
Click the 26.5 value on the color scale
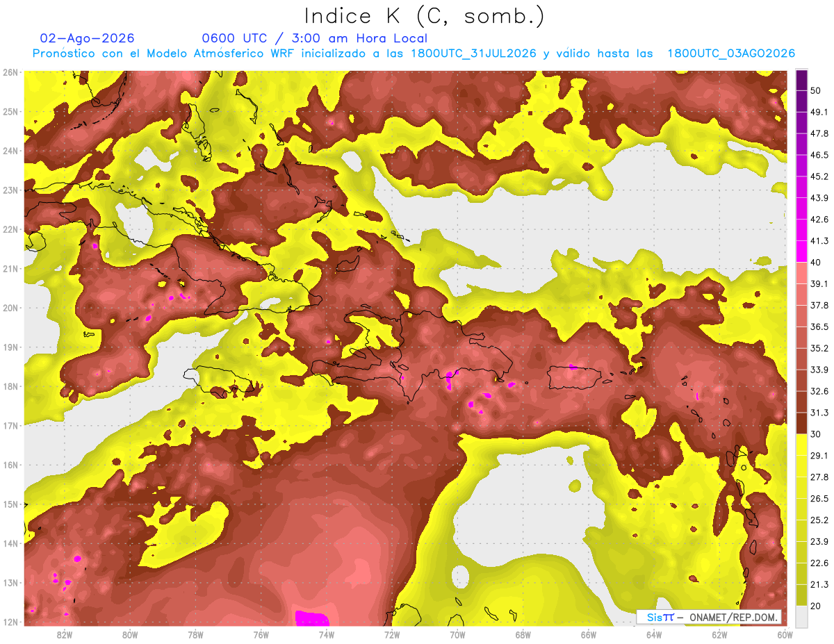point(819,499)
